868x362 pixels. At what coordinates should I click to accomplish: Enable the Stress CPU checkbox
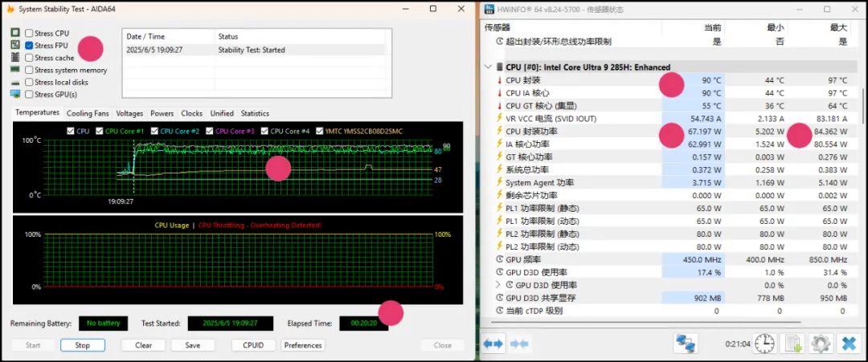coord(29,34)
